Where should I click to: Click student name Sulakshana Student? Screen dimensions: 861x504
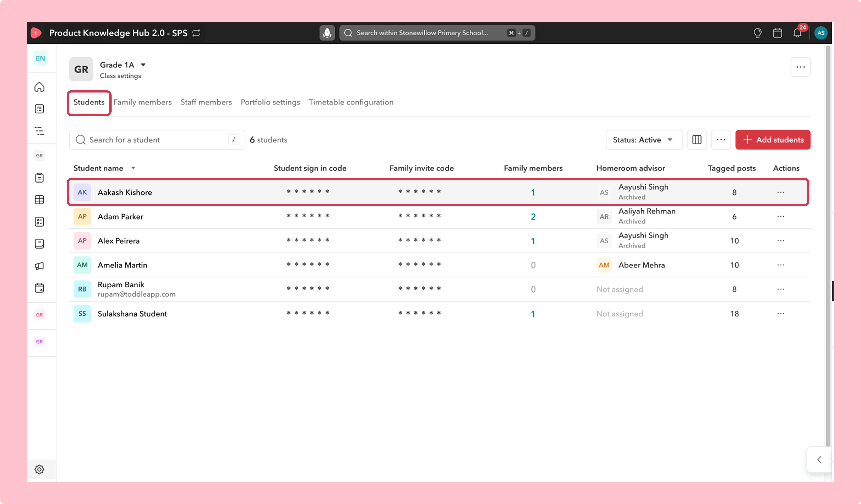[x=132, y=314]
